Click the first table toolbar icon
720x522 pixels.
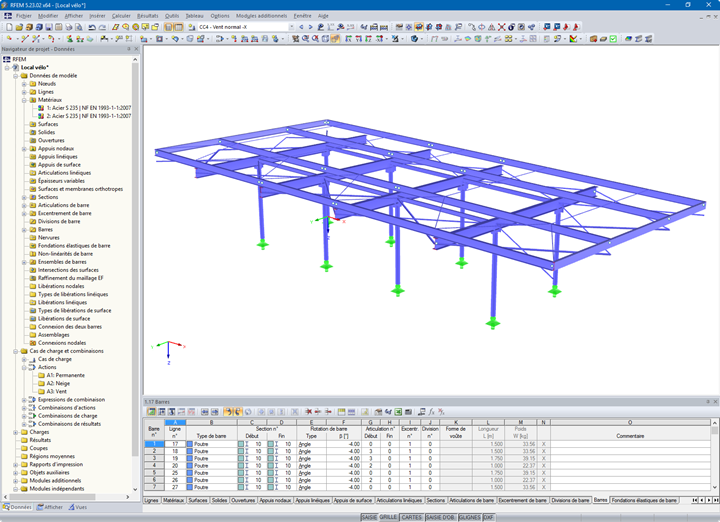[x=151, y=412]
